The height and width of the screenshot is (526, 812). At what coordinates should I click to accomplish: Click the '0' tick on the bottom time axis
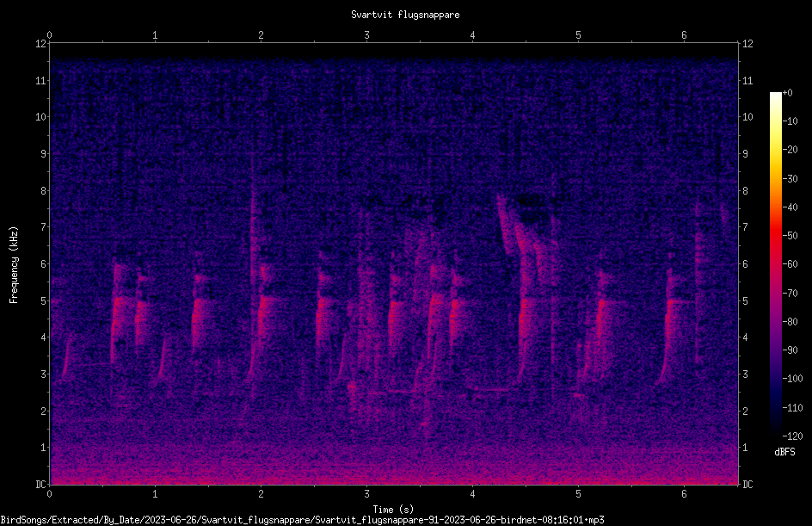[49, 494]
